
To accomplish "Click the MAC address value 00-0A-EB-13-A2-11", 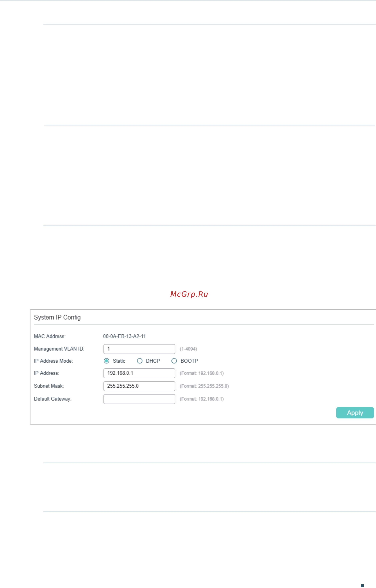I will pyautogui.click(x=124, y=336).
